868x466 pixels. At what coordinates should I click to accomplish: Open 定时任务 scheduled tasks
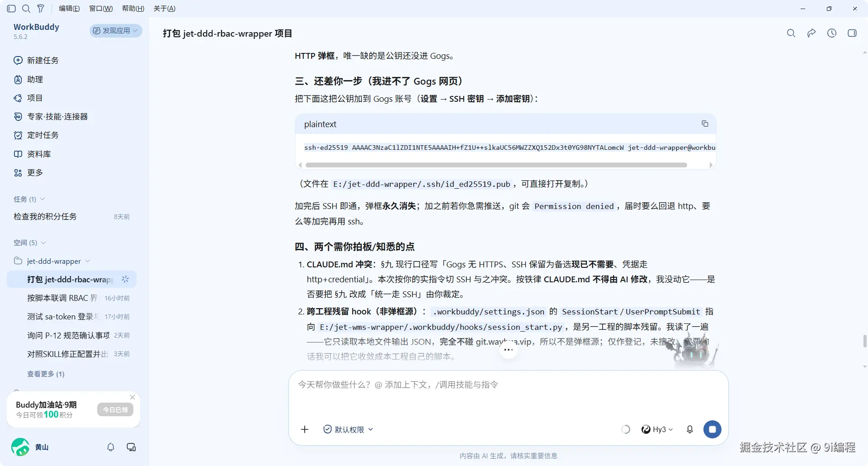tap(36, 135)
